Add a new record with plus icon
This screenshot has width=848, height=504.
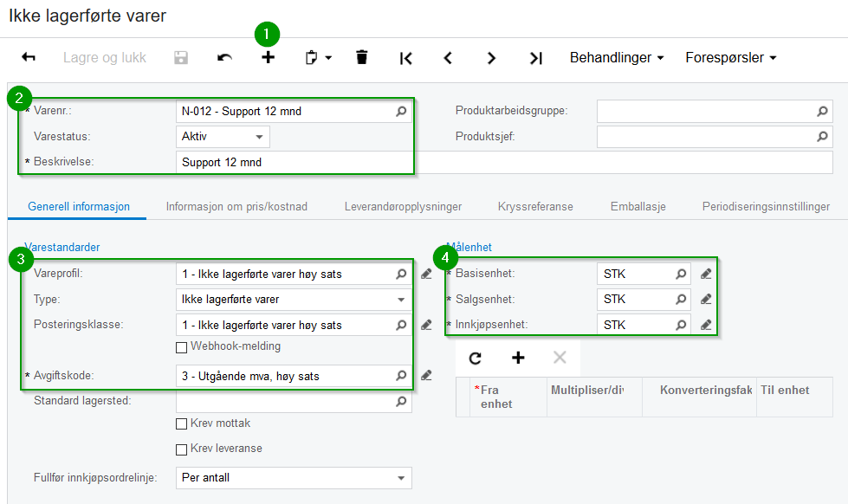(269, 58)
